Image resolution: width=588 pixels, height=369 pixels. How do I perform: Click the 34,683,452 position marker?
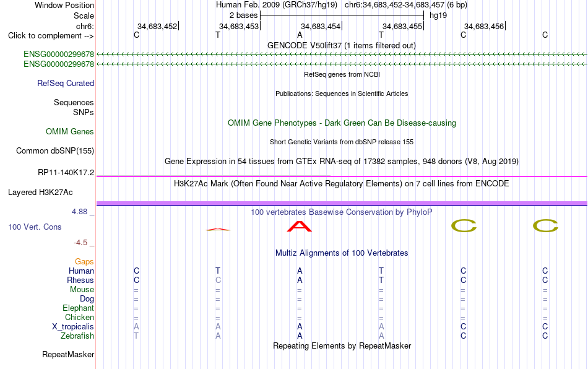(x=157, y=26)
